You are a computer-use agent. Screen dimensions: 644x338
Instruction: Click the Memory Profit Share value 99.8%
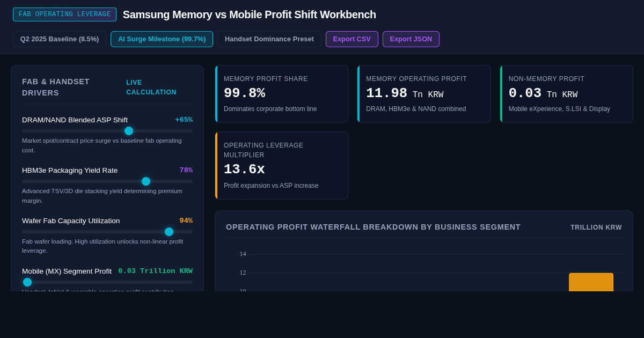coord(244,93)
